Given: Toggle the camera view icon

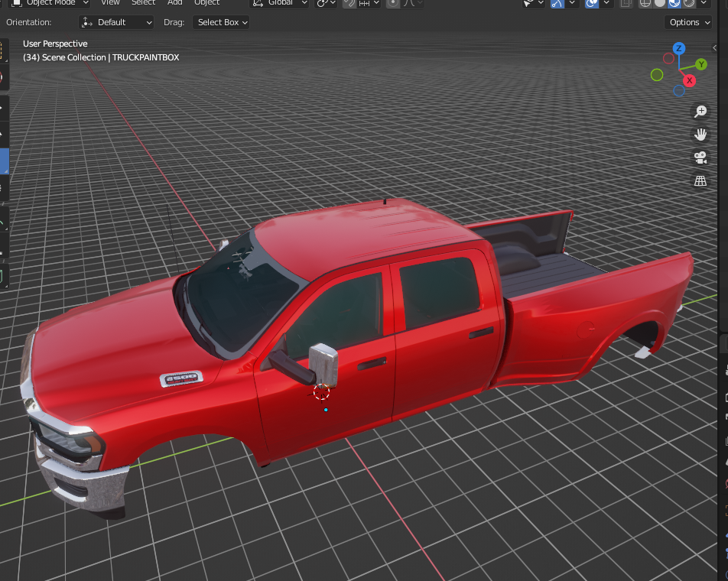Looking at the screenshot, I should [x=700, y=157].
